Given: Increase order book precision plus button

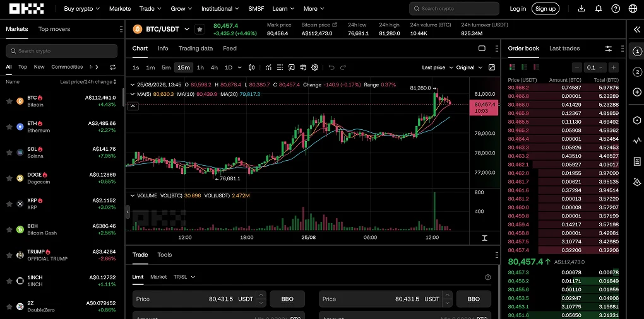Looking at the screenshot, I should click(x=613, y=67).
